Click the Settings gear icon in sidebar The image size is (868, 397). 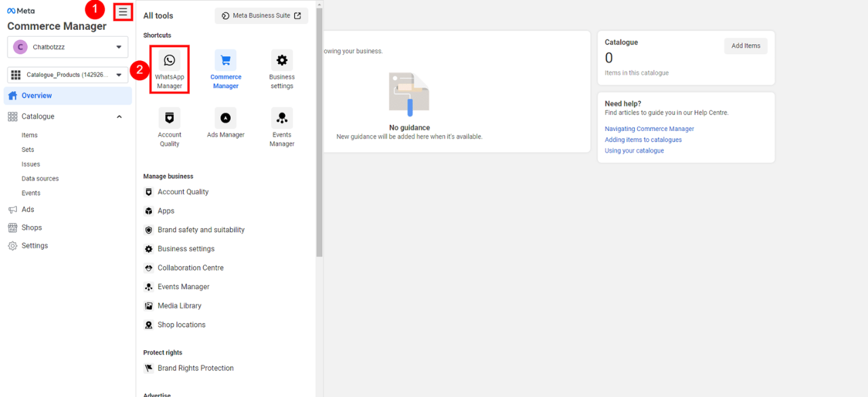click(13, 246)
